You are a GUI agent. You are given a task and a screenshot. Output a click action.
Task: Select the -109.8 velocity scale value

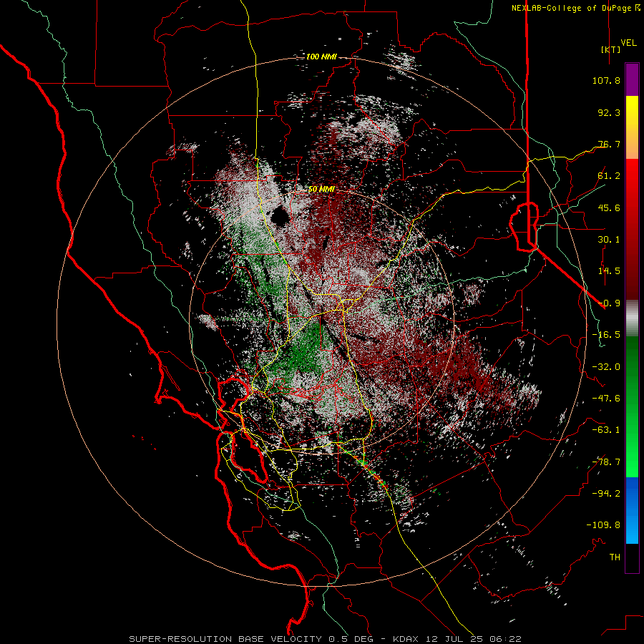pyautogui.click(x=603, y=525)
